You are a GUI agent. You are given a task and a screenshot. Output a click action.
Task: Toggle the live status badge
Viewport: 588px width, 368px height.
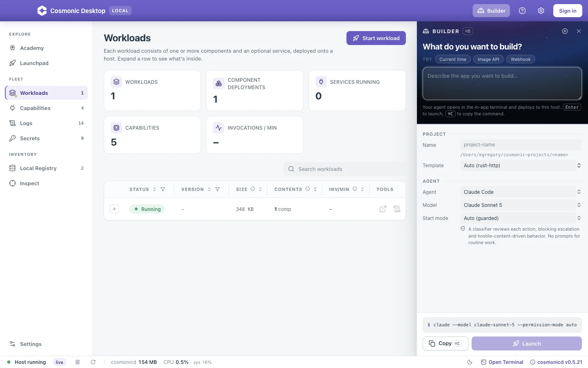(x=60, y=362)
